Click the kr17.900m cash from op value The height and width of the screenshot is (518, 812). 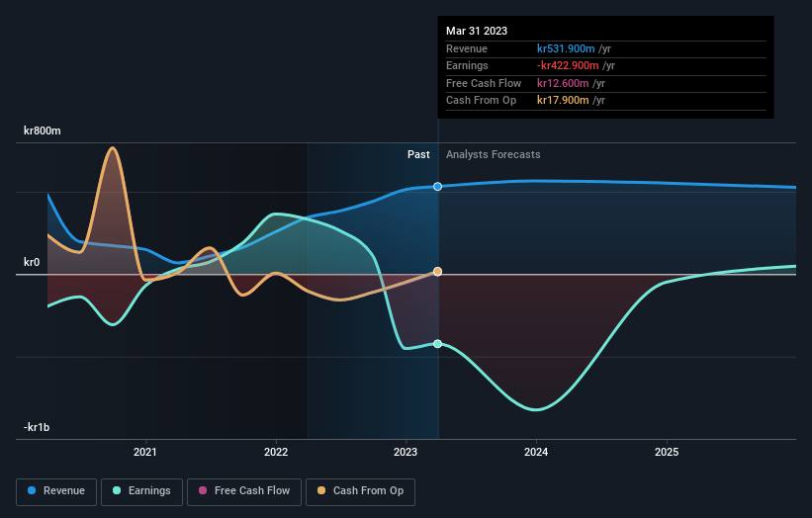tap(563, 100)
